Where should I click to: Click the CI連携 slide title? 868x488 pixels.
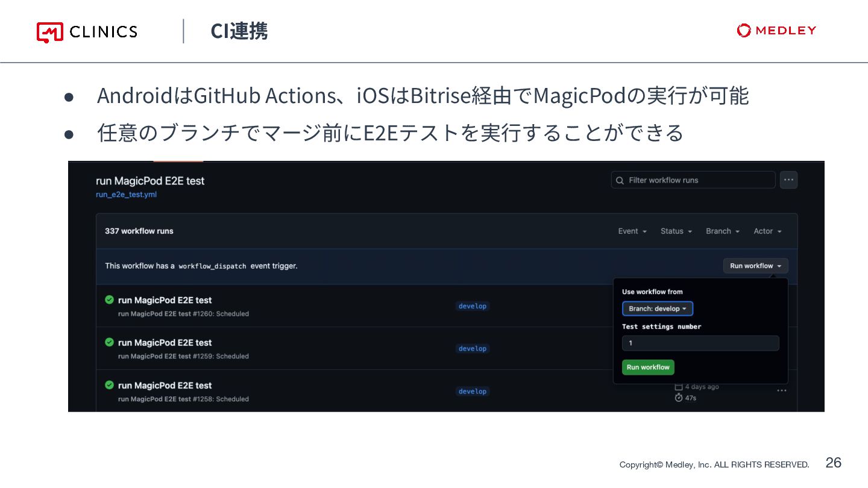click(239, 31)
